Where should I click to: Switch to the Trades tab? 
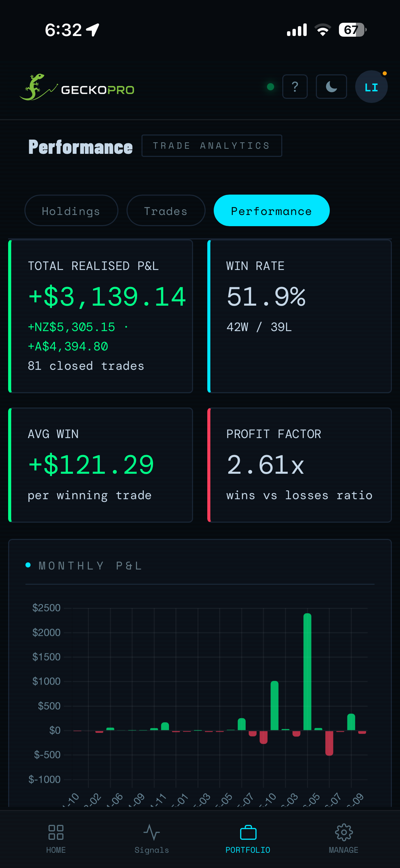(166, 211)
